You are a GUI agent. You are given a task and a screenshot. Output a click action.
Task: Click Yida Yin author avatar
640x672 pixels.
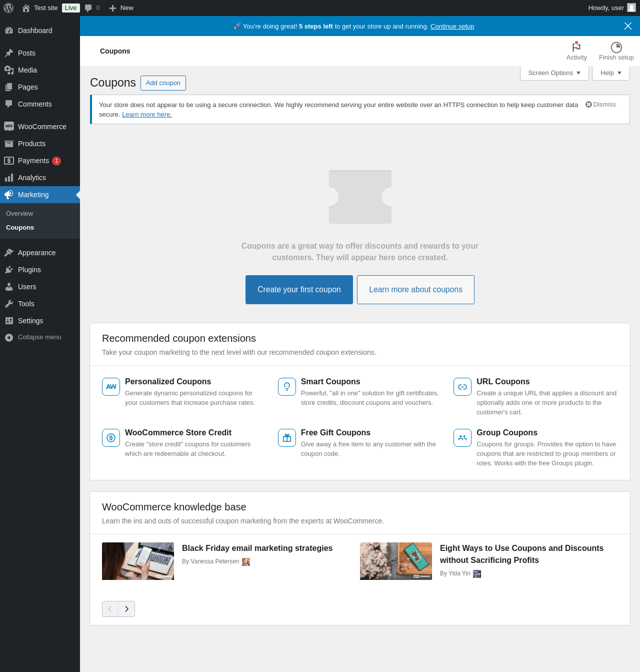(x=477, y=574)
